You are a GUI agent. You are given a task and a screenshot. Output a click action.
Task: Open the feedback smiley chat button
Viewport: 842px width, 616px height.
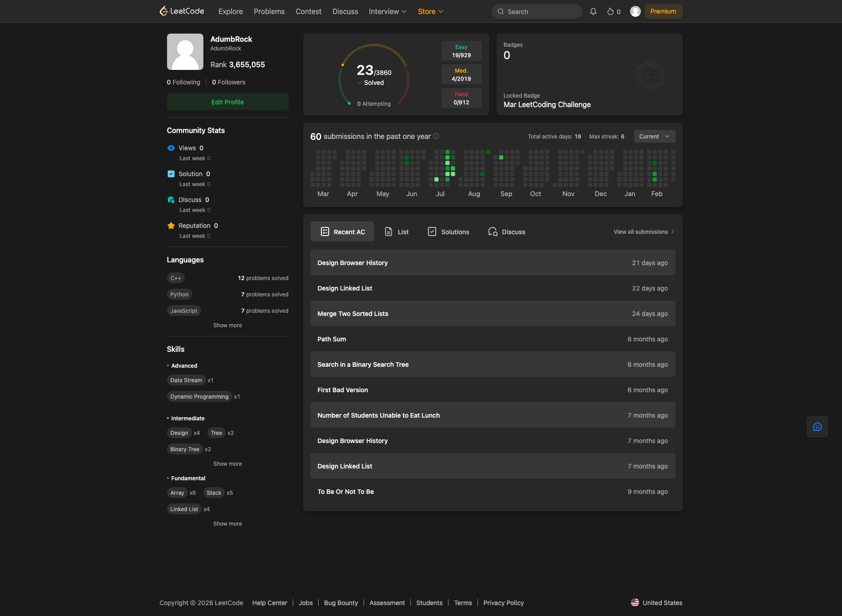[817, 427]
